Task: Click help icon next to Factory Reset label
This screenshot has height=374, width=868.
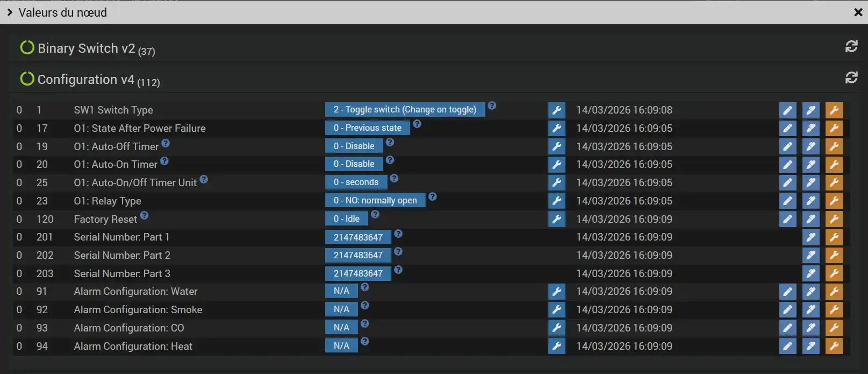Action: (x=144, y=216)
